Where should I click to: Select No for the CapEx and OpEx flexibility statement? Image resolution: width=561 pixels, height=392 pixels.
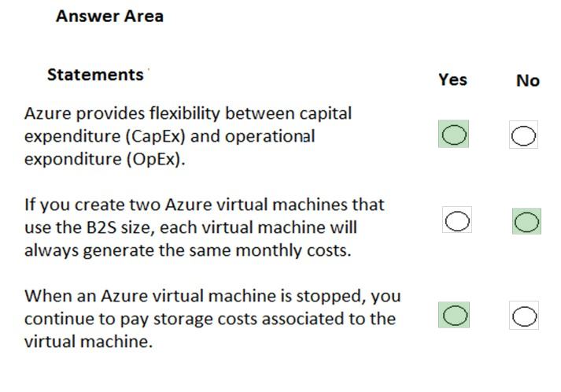(523, 137)
